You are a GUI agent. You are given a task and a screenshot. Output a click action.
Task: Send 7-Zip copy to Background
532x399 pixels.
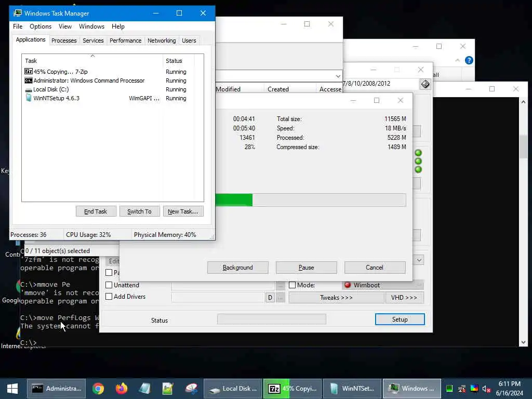coord(237,268)
